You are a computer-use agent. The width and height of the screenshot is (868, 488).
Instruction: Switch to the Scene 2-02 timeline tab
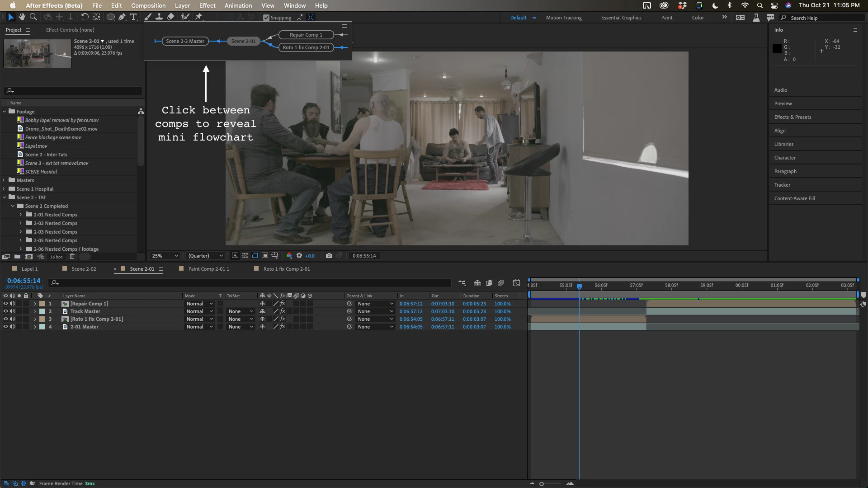[84, 269]
